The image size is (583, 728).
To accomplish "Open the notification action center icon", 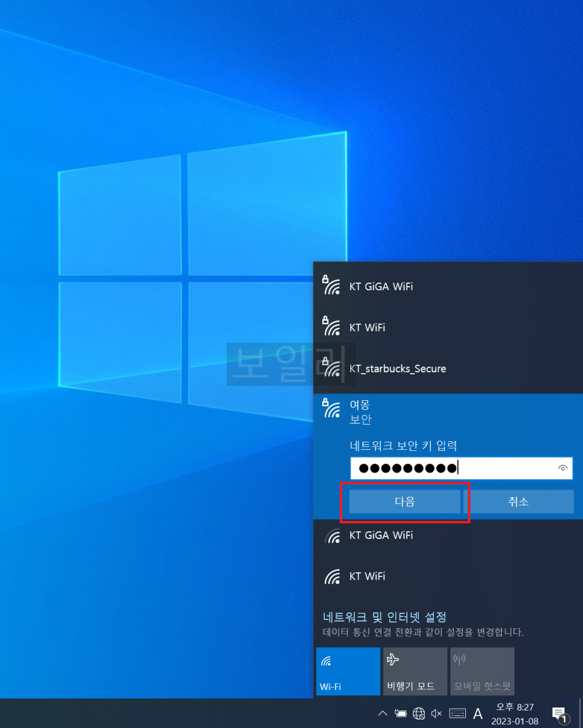I will (559, 714).
